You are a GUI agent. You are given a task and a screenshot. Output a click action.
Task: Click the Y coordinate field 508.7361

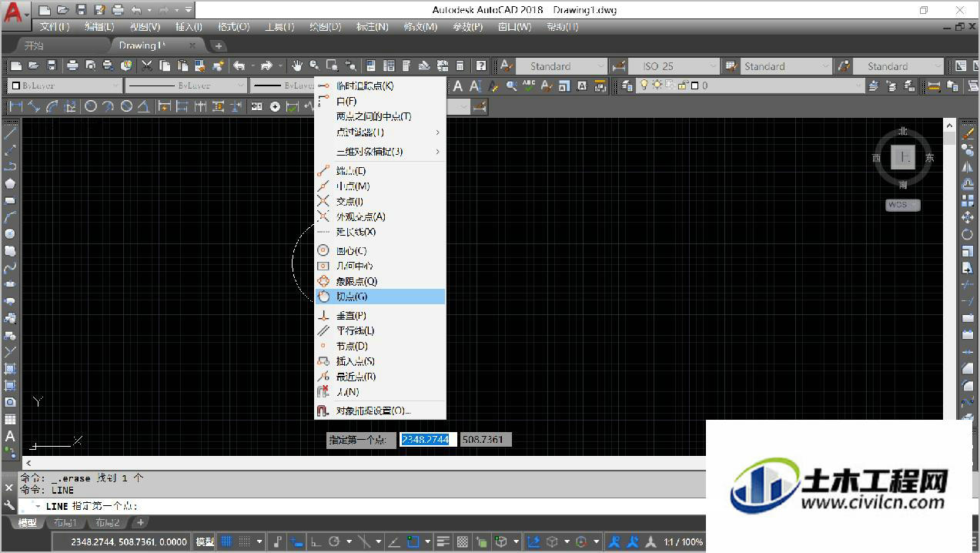[484, 440]
